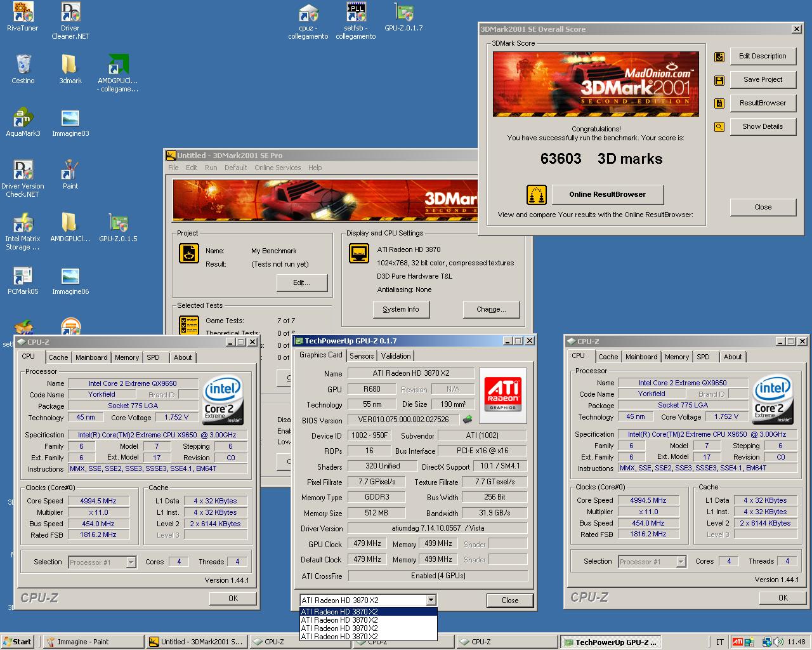812x650 pixels.
Task: Click ATI Radeon logo in GPU-Z
Action: coord(503,395)
